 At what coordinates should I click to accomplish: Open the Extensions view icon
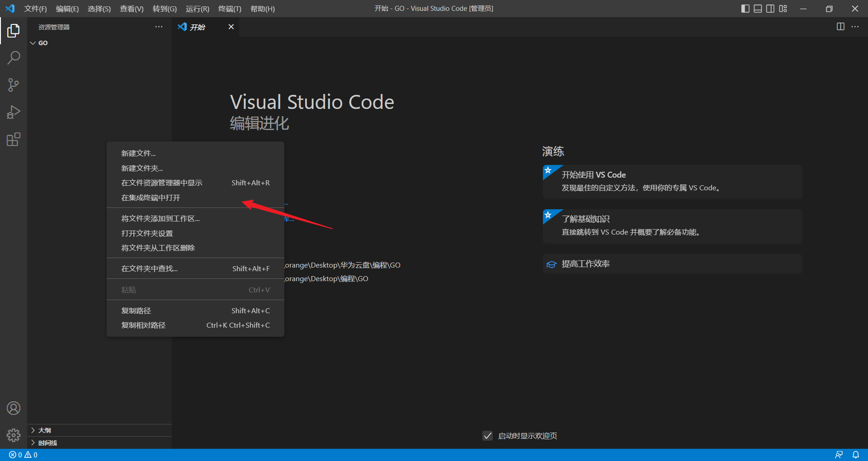[x=14, y=139]
